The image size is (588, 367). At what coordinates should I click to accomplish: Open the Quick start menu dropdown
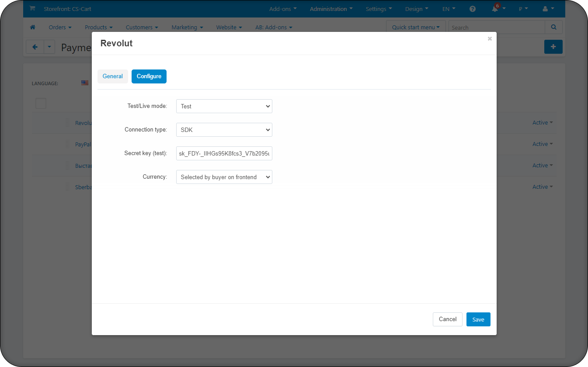[416, 27]
